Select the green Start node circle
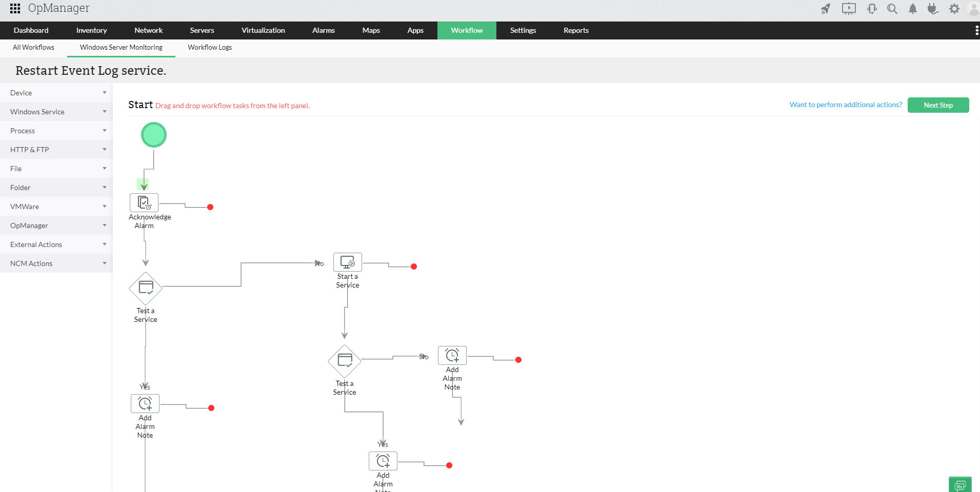The width and height of the screenshot is (980, 492). (x=154, y=135)
